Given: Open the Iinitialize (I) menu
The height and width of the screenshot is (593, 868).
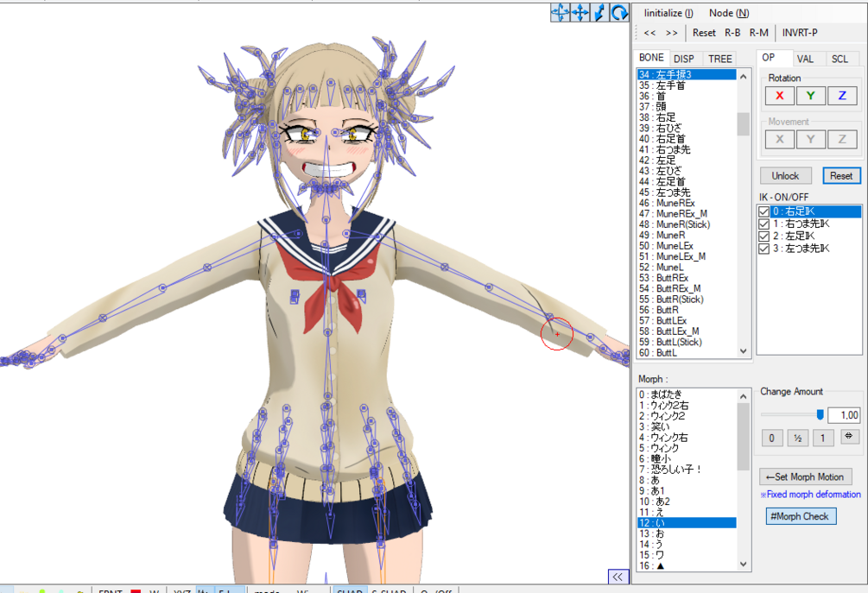Looking at the screenshot, I should pos(668,13).
